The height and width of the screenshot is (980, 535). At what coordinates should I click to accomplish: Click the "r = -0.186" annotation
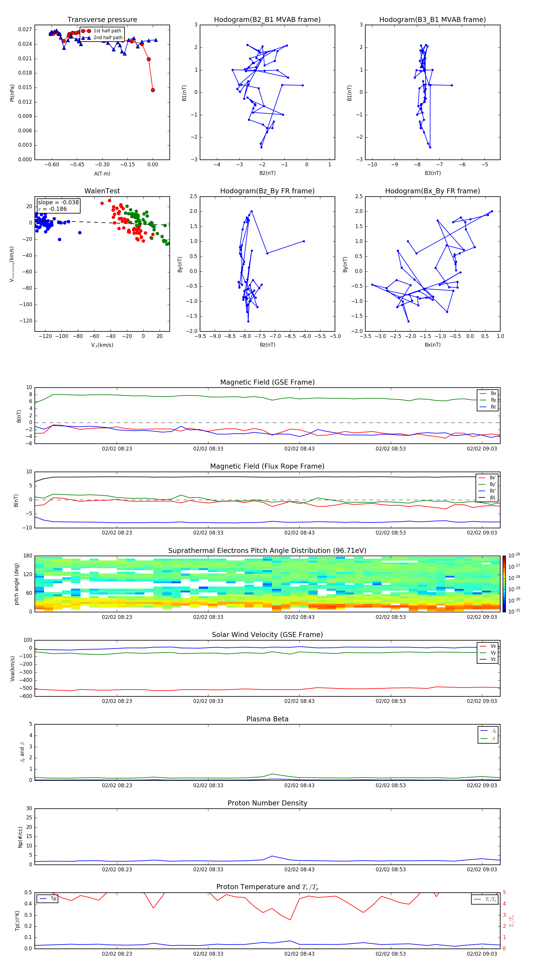point(53,209)
